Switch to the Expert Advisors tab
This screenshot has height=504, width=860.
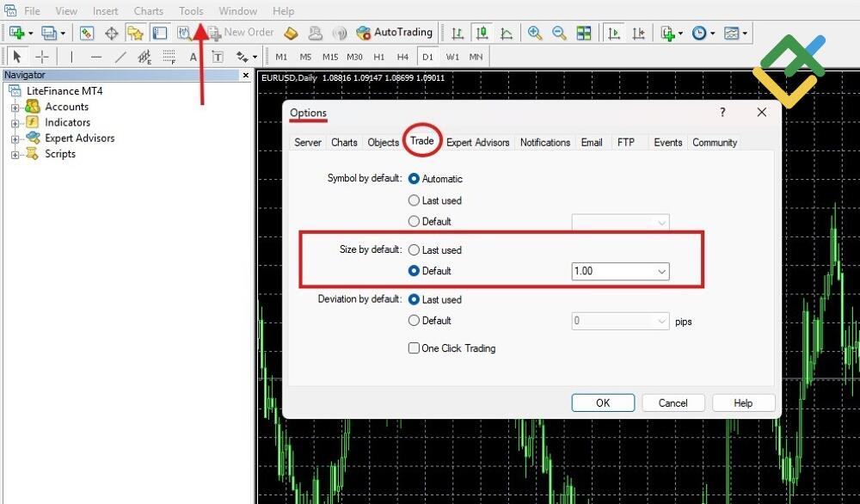point(477,142)
